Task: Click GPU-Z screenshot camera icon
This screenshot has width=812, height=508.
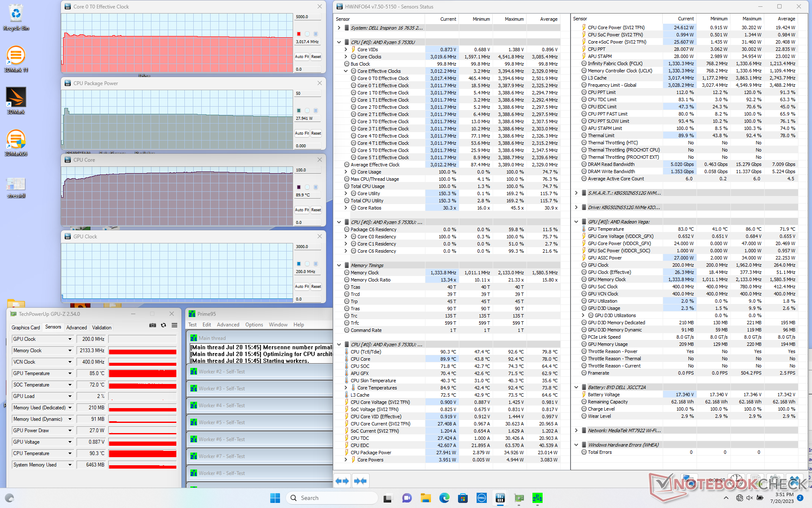Action: pos(153,325)
